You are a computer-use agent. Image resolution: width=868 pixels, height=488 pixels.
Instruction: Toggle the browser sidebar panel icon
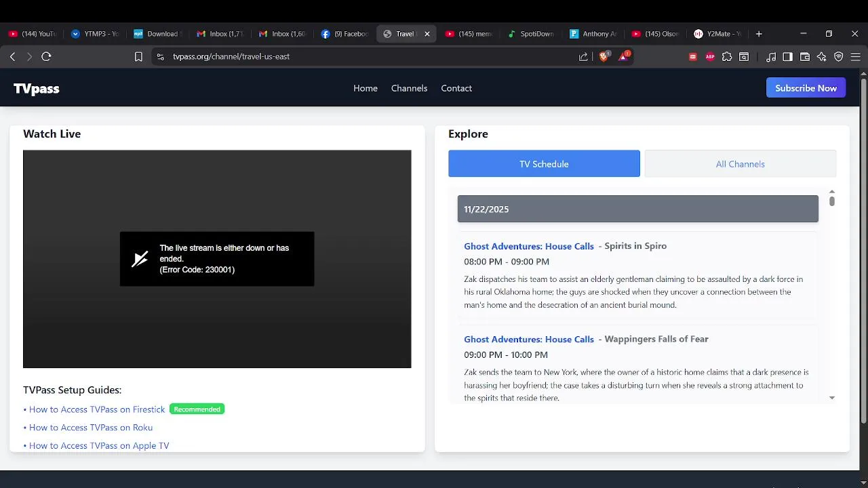[787, 57]
